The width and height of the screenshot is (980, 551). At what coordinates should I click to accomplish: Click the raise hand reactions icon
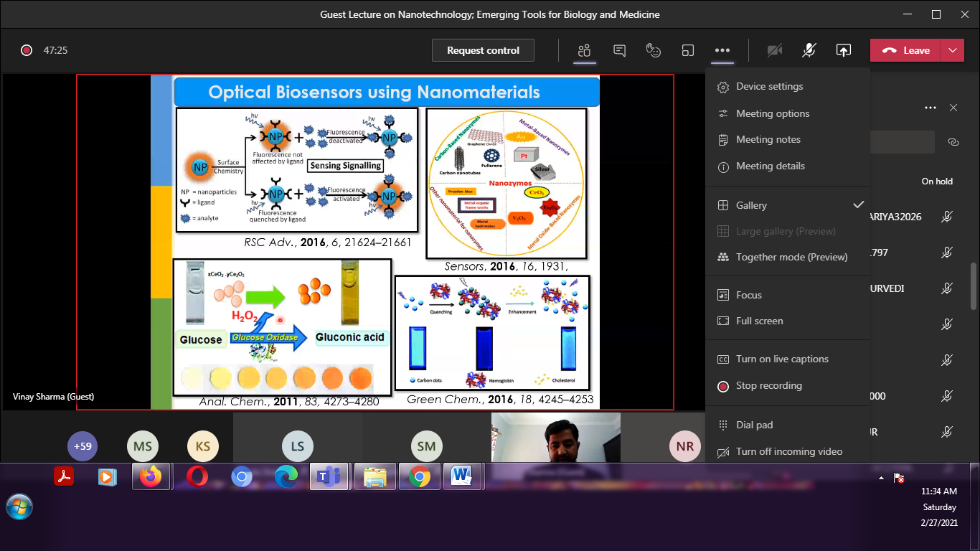(653, 50)
